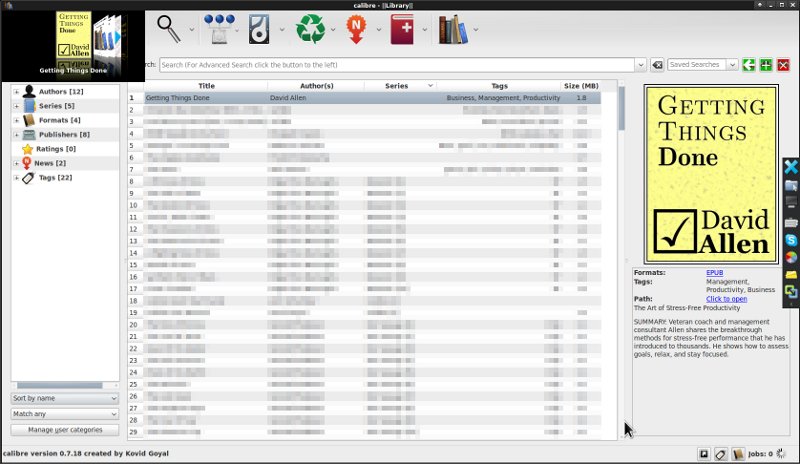Sort by the Tags column header
The image size is (800, 464).
[499, 86]
